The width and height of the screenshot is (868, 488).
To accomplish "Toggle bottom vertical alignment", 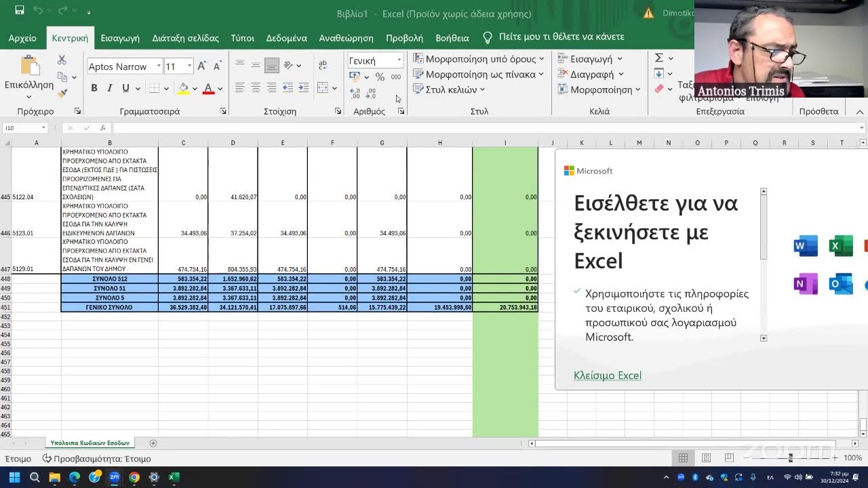I will [x=271, y=65].
